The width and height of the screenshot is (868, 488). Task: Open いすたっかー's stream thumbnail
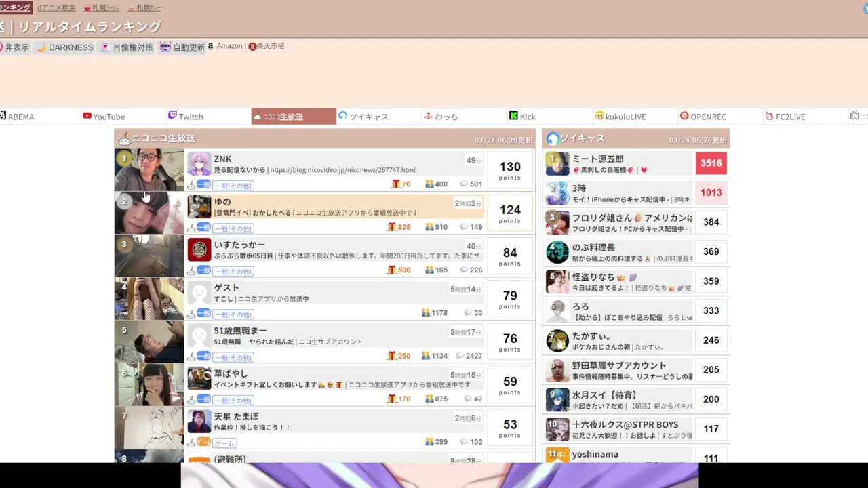point(149,256)
